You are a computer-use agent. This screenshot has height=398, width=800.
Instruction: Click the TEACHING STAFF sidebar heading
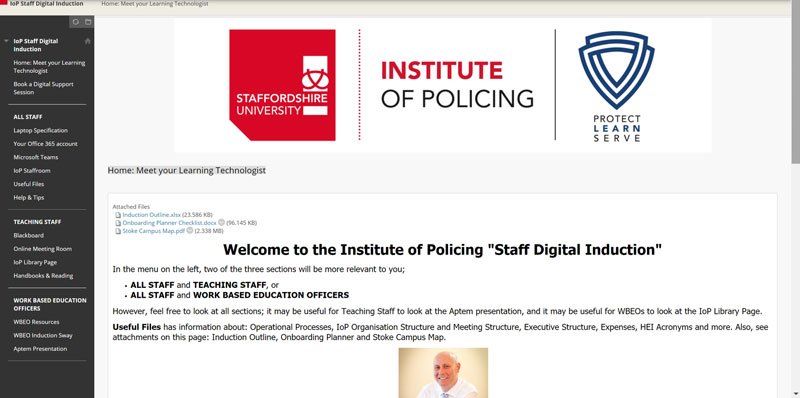37,222
